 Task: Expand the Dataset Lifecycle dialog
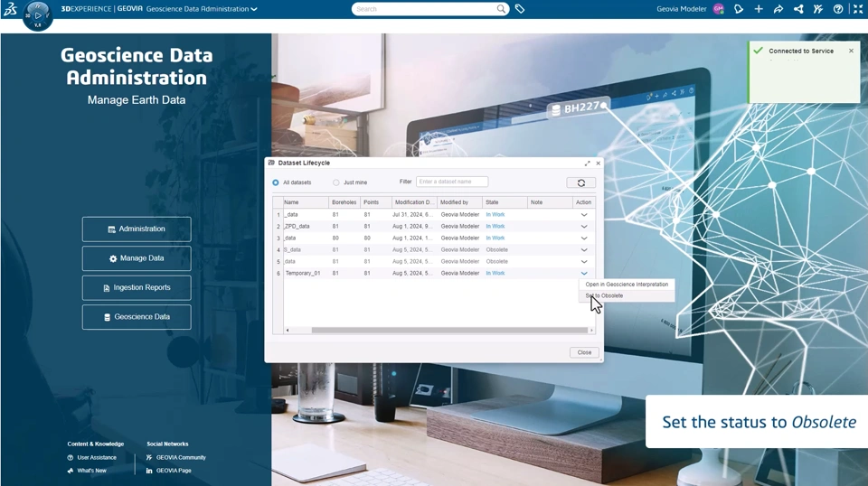(588, 164)
